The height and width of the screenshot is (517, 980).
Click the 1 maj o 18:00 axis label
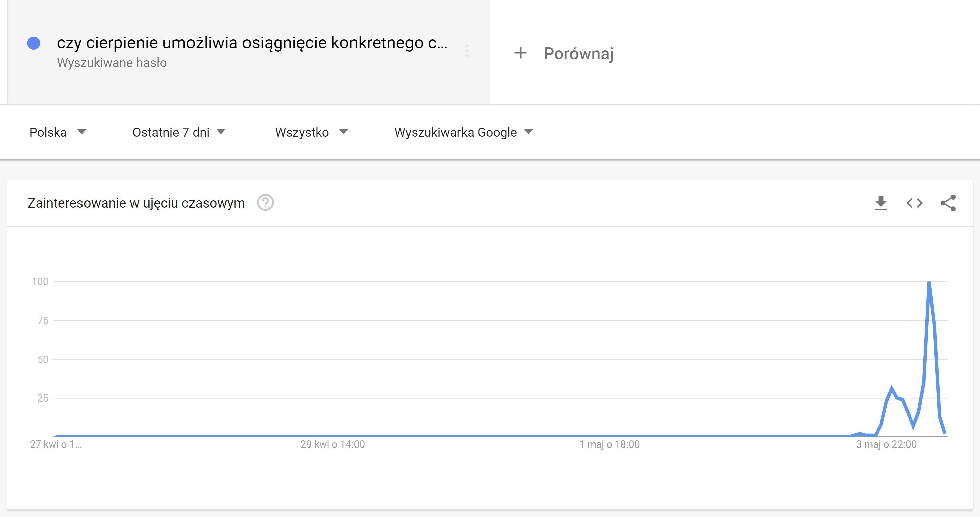[609, 444]
